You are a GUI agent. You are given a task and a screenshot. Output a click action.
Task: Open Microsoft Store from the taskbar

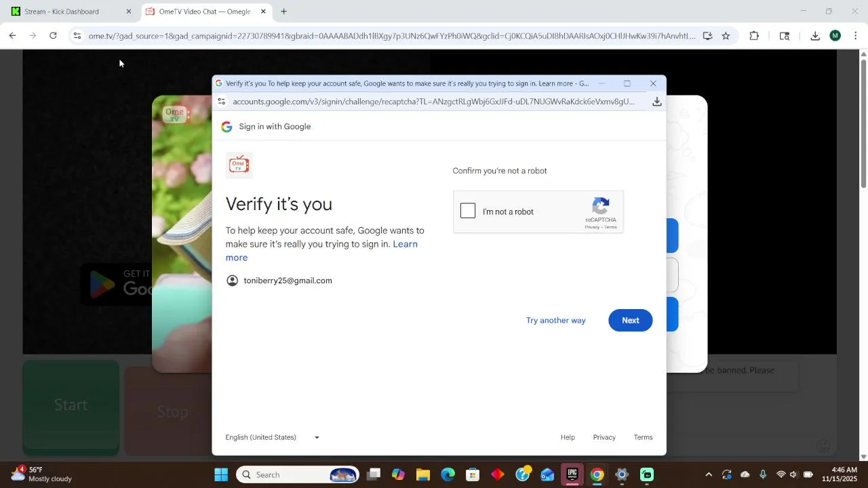[x=473, y=474]
